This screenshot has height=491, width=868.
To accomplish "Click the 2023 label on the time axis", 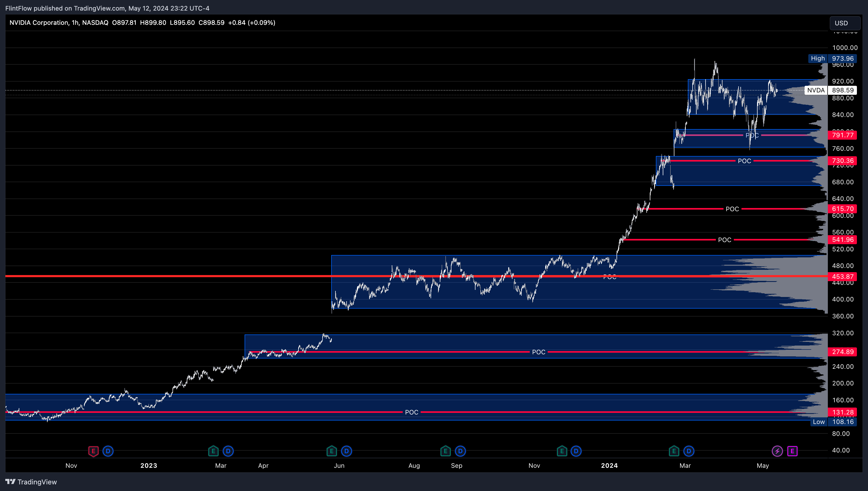I will [x=149, y=465].
